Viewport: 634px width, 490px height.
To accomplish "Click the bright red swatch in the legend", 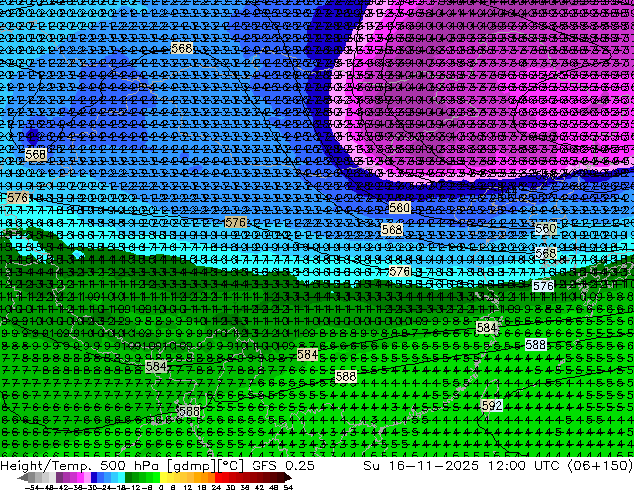I will tap(218, 477).
